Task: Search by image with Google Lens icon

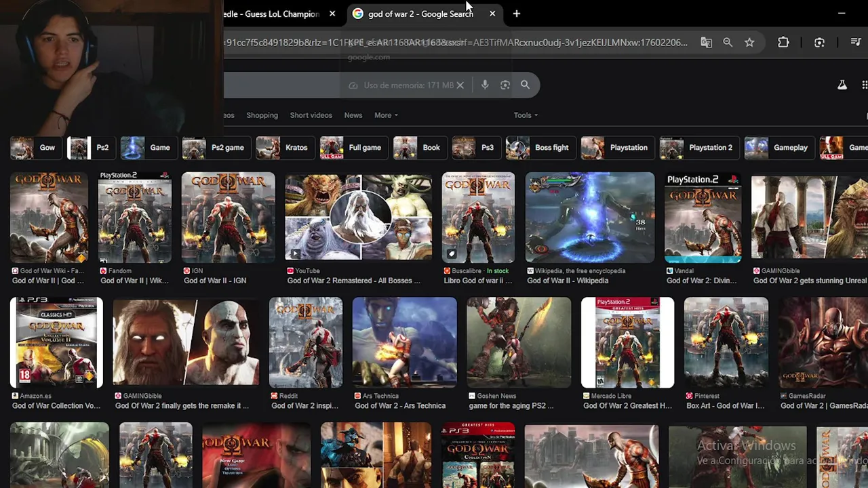Action: pyautogui.click(x=505, y=85)
